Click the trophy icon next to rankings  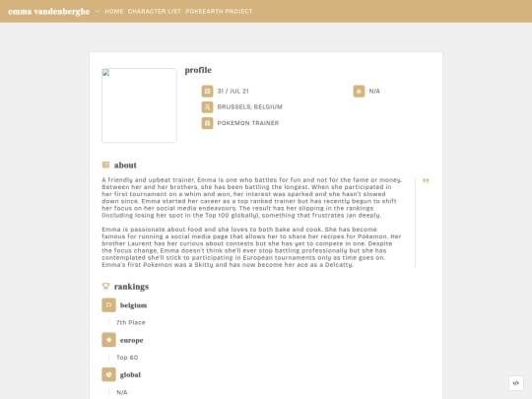(x=105, y=287)
